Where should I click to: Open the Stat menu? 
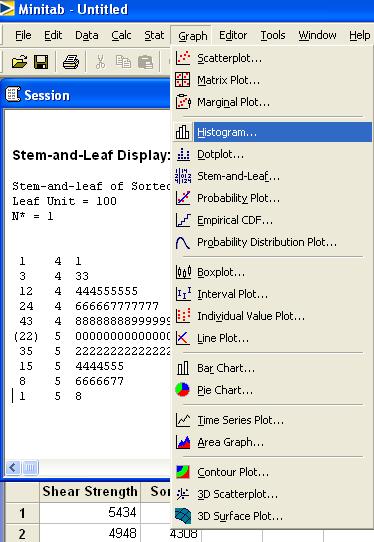point(154,35)
